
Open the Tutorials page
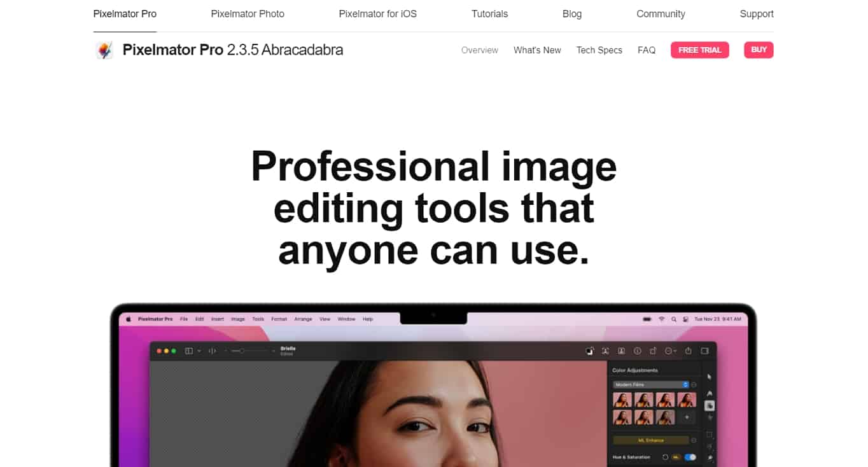coord(489,14)
